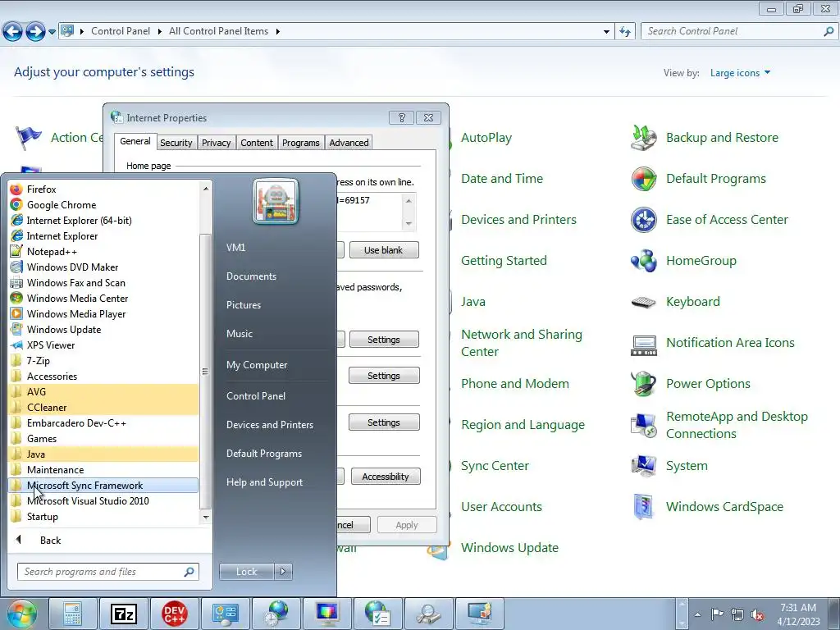Click the Search programs and files box
This screenshot has height=630, width=840.
(107, 572)
